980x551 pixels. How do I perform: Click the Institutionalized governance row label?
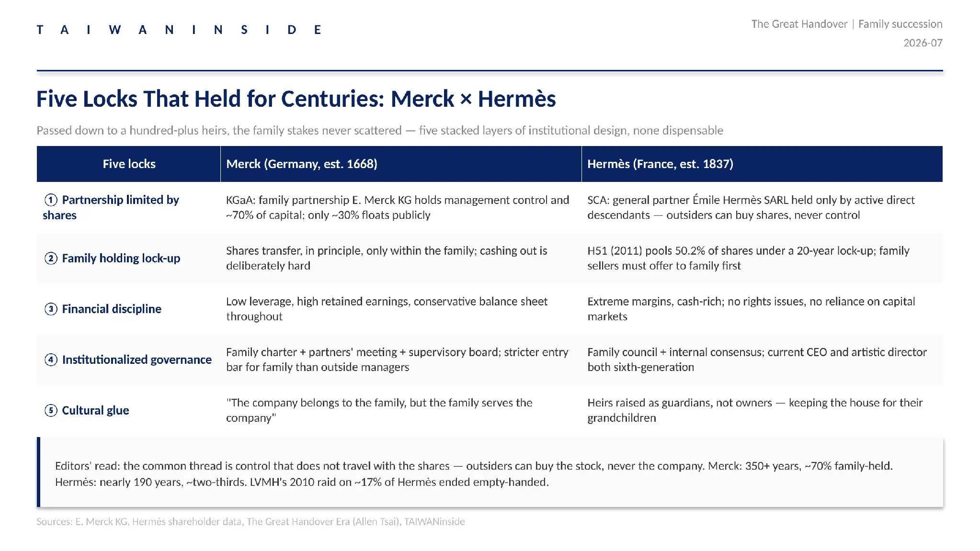137,360
